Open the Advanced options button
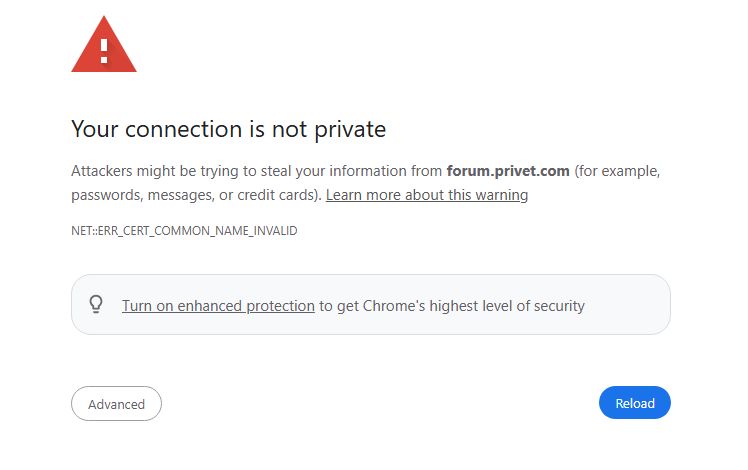This screenshot has height=470, width=748. point(116,404)
